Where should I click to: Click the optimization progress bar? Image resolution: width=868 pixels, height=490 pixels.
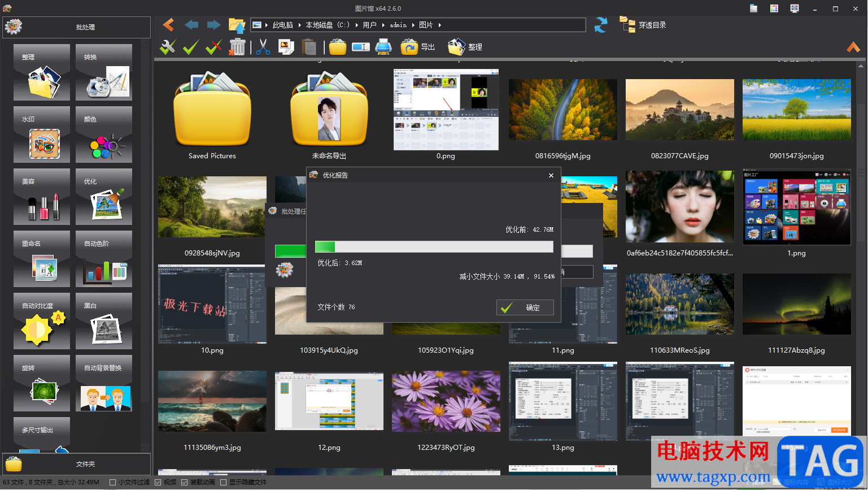tap(434, 246)
